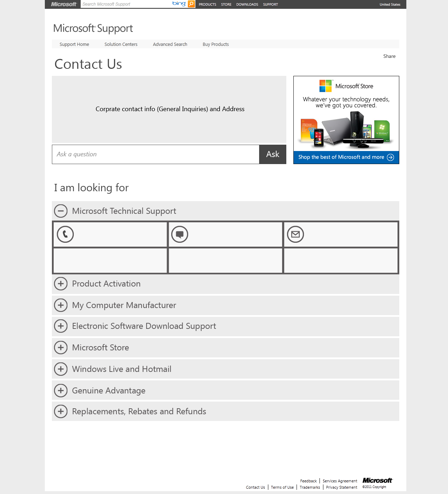Click the Bing logo in search bar
448x494 pixels.
coord(179,4)
